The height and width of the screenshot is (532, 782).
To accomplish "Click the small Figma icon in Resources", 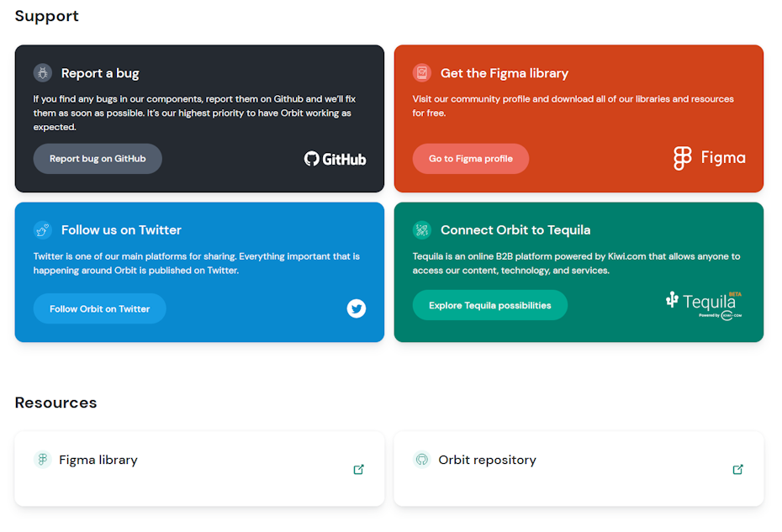I will 43,460.
